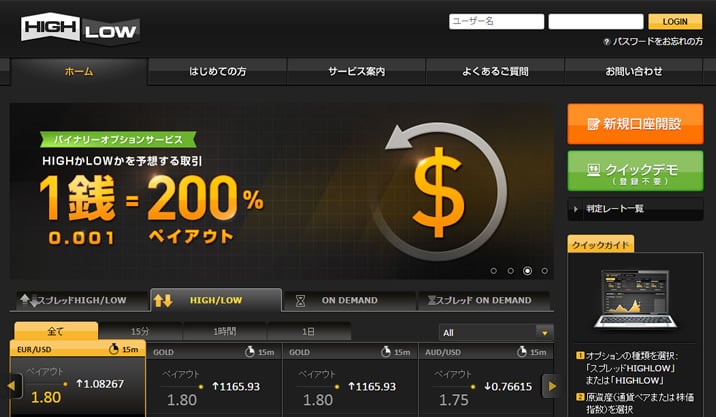Switch to the ON DEMAND tab
Viewport: 716px width, 417px height.
click(349, 301)
